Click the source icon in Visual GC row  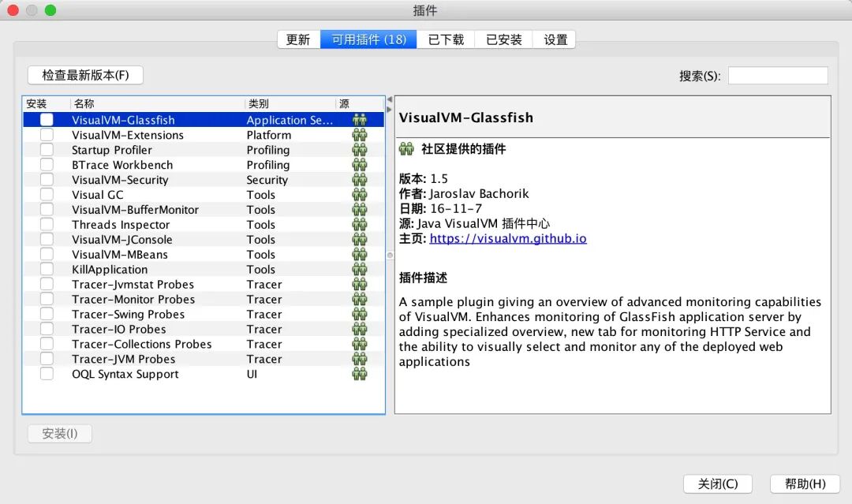pyautogui.click(x=360, y=195)
